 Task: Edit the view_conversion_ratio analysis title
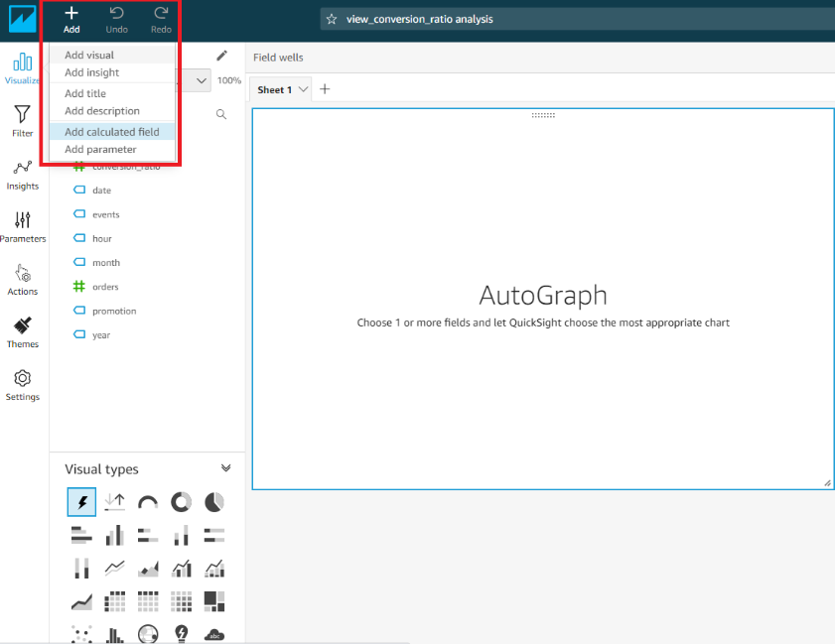tap(420, 19)
